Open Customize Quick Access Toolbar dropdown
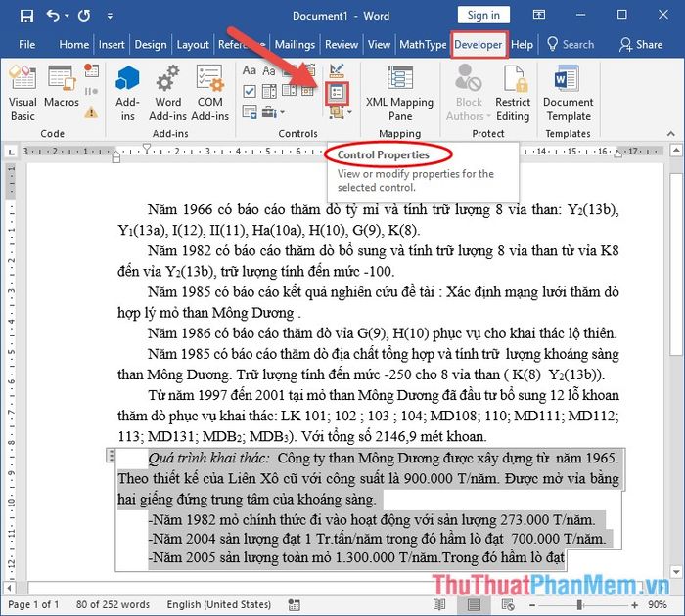This screenshot has width=685, height=616. [x=110, y=17]
